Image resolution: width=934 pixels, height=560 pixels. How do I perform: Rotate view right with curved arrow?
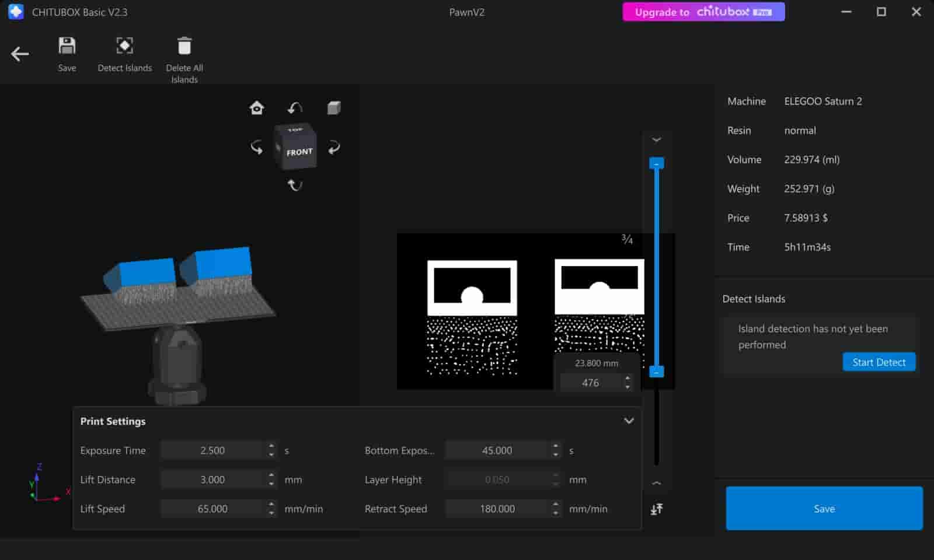coord(334,147)
